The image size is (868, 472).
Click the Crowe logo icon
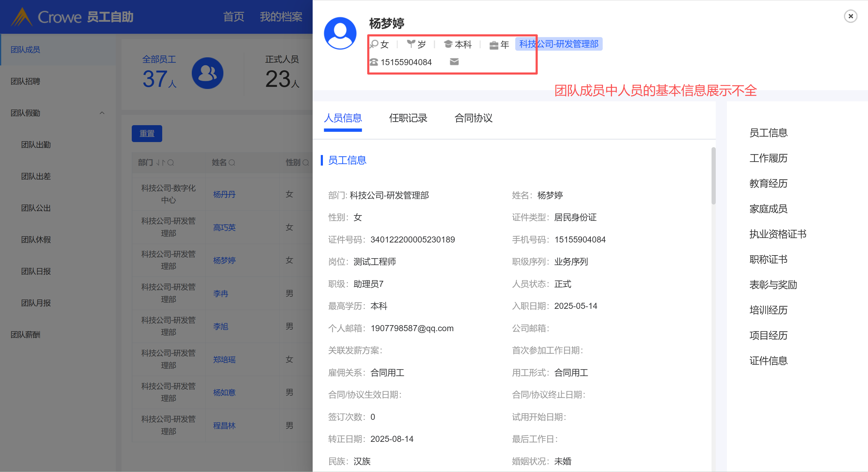pos(22,17)
